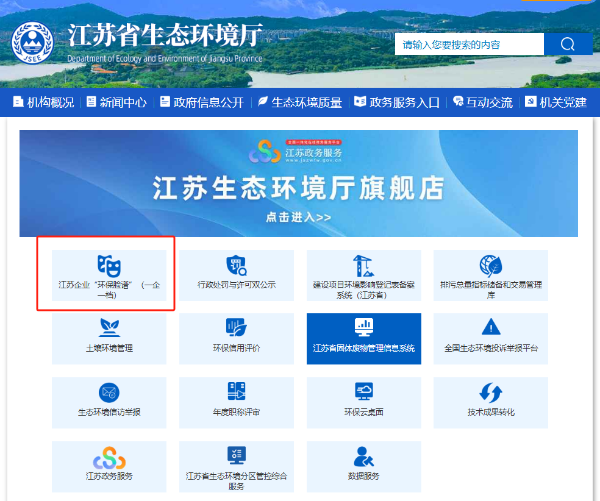Open 江苏省生态环境分区管控综合服务 link

[x=236, y=467]
